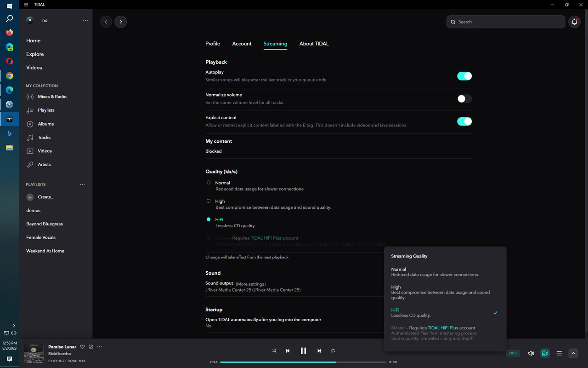Toggle repeat mode
The height and width of the screenshot is (368, 588).
point(333,351)
